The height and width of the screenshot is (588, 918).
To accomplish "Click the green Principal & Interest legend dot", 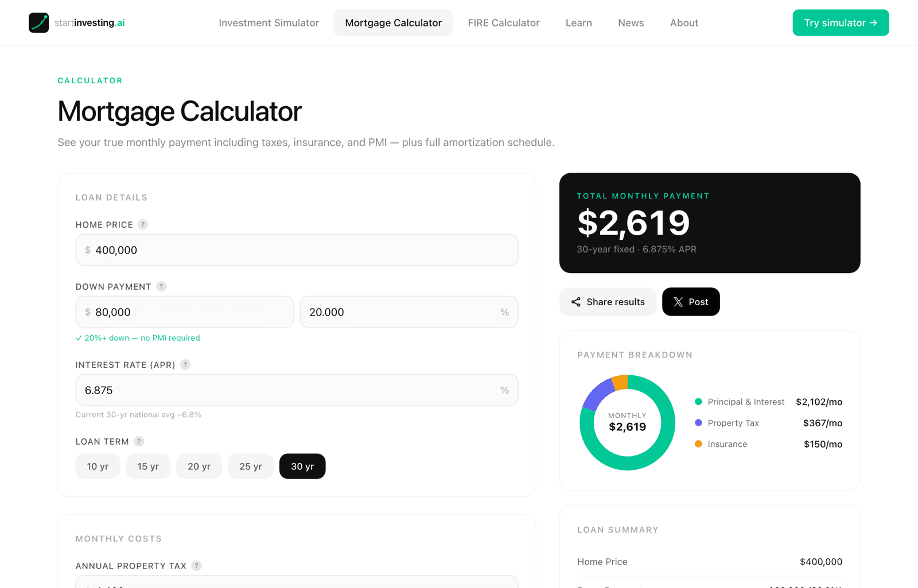I will [698, 402].
